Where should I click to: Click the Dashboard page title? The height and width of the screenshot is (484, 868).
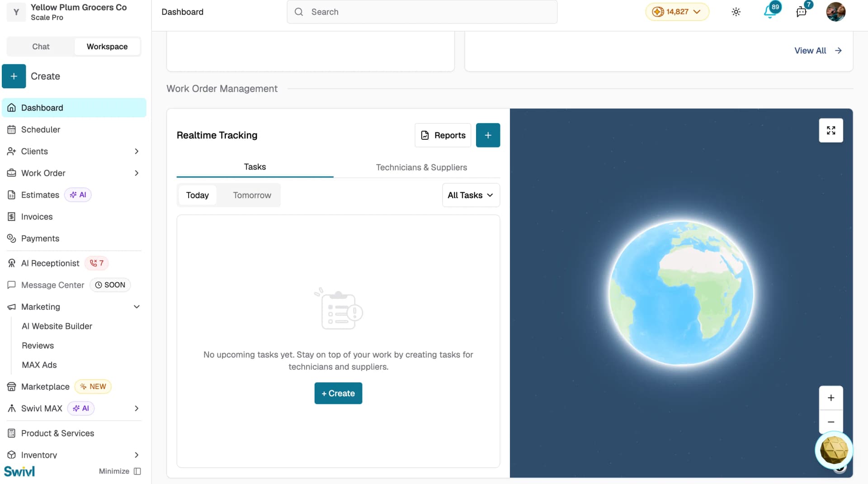click(182, 12)
